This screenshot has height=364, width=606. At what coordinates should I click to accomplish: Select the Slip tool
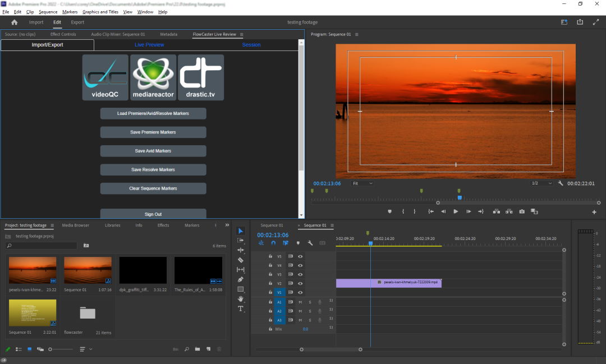pos(240,270)
